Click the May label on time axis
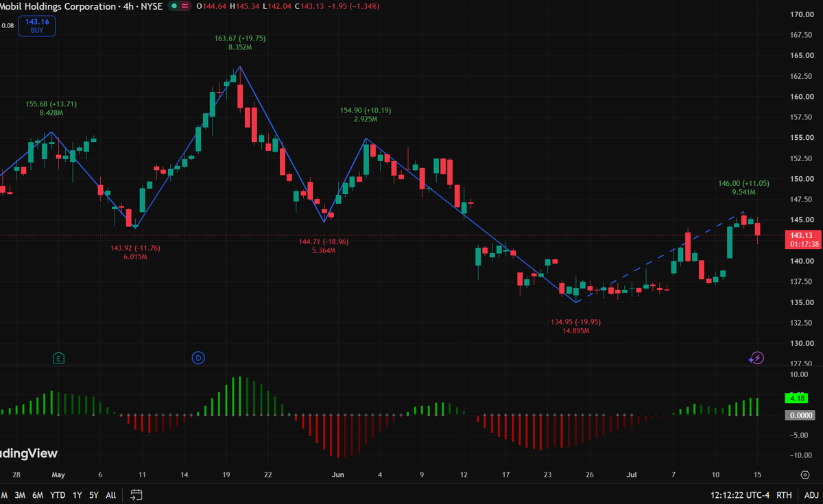The width and height of the screenshot is (823, 504). [x=58, y=475]
